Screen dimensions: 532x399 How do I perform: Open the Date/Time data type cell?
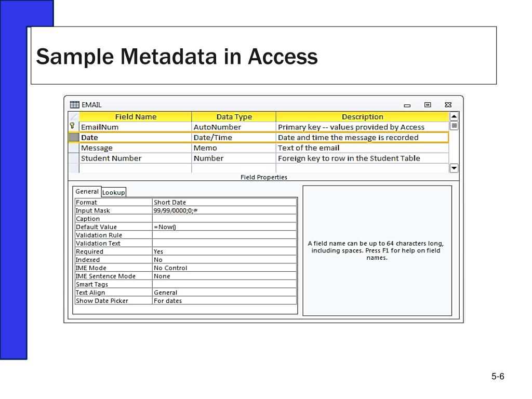click(x=234, y=137)
